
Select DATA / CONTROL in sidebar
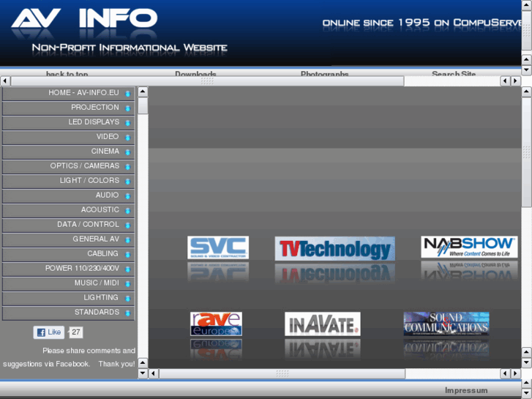point(68,225)
